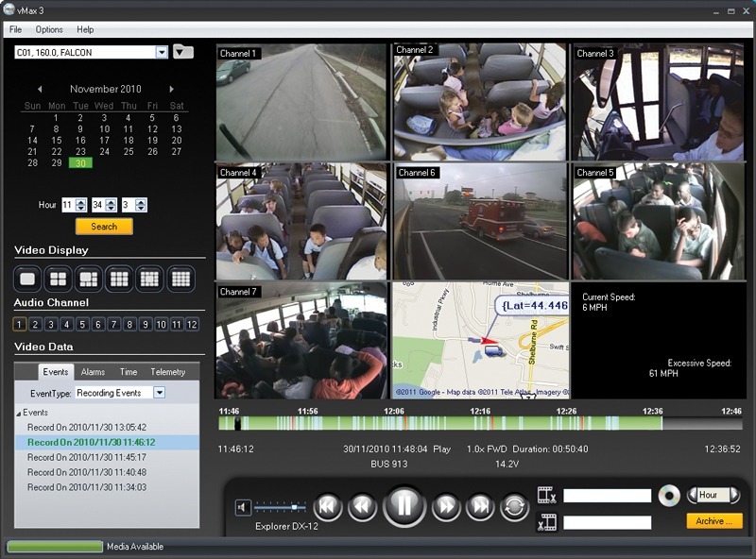Select November 30 on calendar

[x=80, y=162]
